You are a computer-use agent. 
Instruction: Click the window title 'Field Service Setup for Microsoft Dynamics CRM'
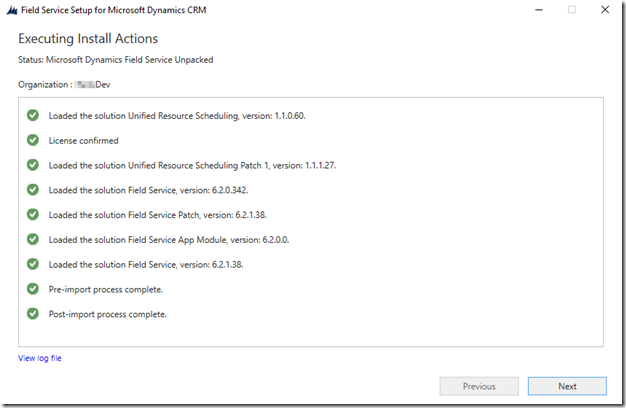point(113,10)
